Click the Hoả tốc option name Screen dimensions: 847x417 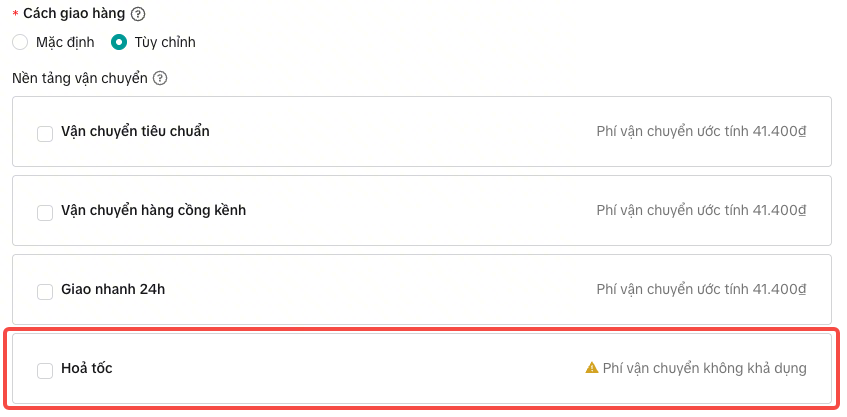[87, 369]
